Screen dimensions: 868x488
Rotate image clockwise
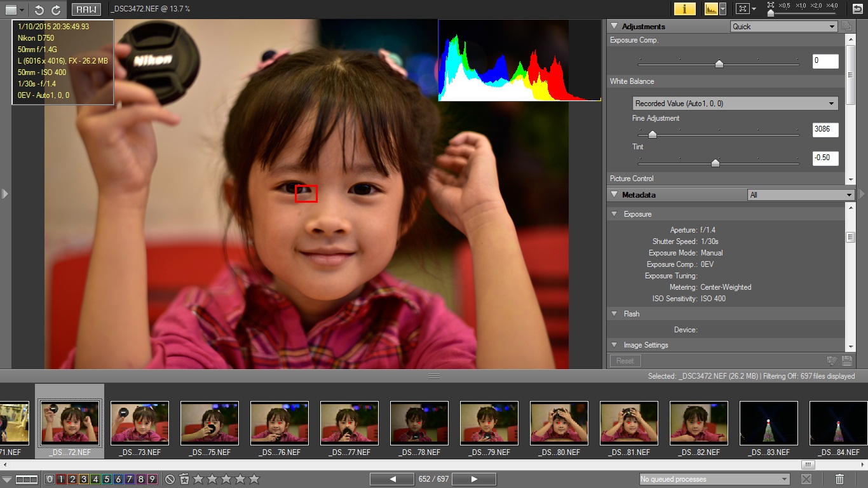[x=56, y=10]
